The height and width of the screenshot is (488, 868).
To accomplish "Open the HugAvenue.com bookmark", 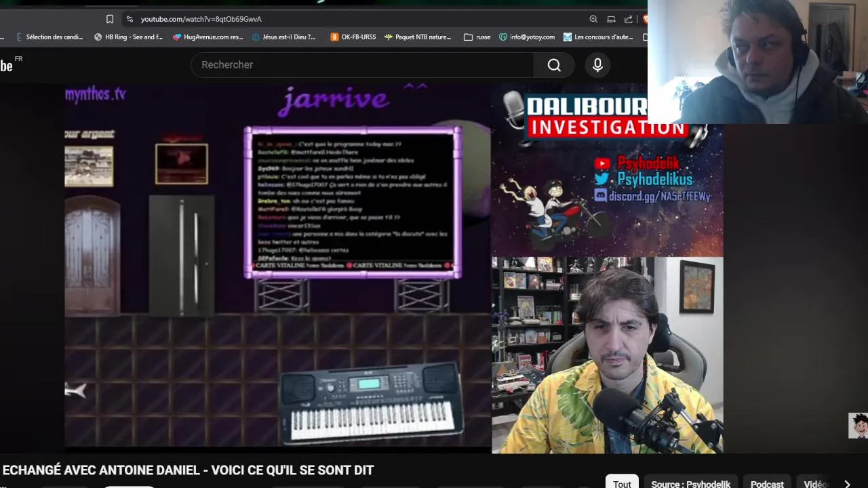I will (x=208, y=37).
